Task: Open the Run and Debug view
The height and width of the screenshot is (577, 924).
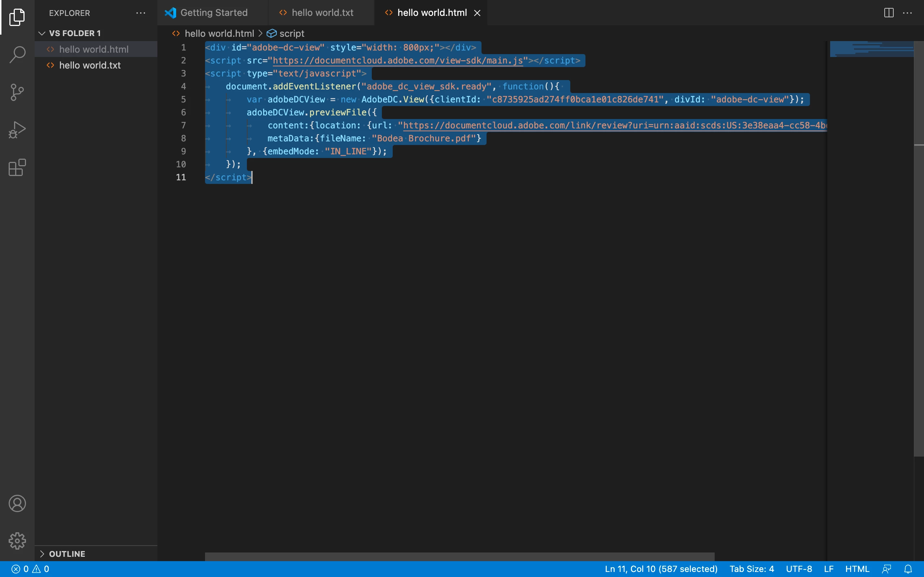Action: pos(17,130)
